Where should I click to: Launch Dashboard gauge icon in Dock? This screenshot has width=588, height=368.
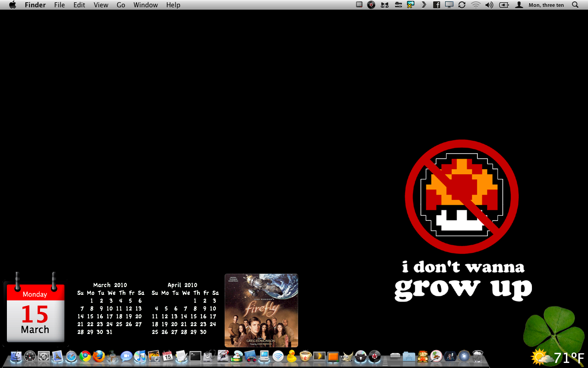pos(30,356)
